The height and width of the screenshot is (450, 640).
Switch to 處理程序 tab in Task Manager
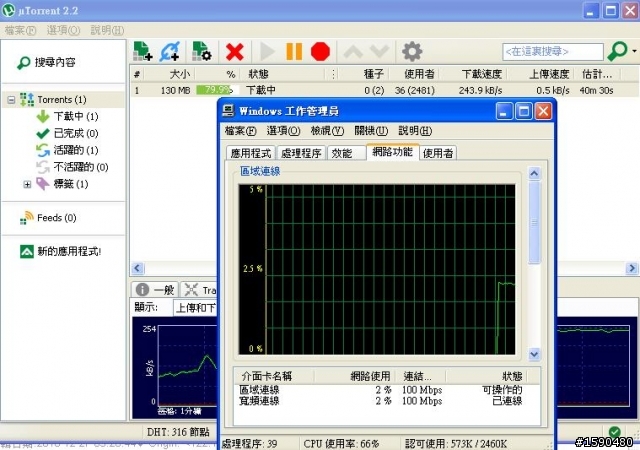(x=301, y=153)
